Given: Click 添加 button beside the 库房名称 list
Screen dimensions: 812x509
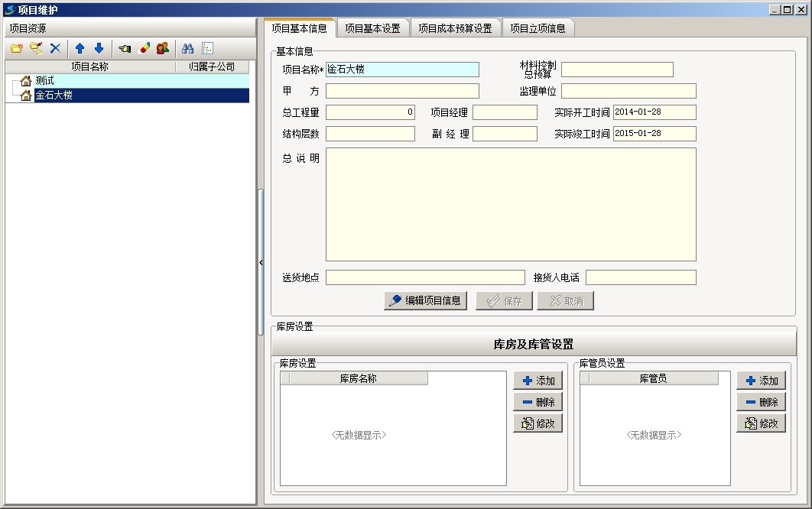Looking at the screenshot, I should coord(538,381).
